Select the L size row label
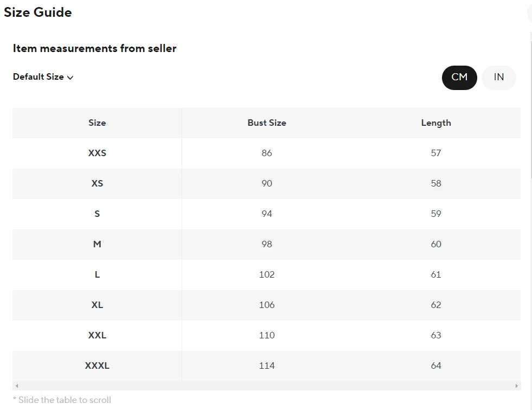The height and width of the screenshot is (410, 532). click(x=97, y=275)
